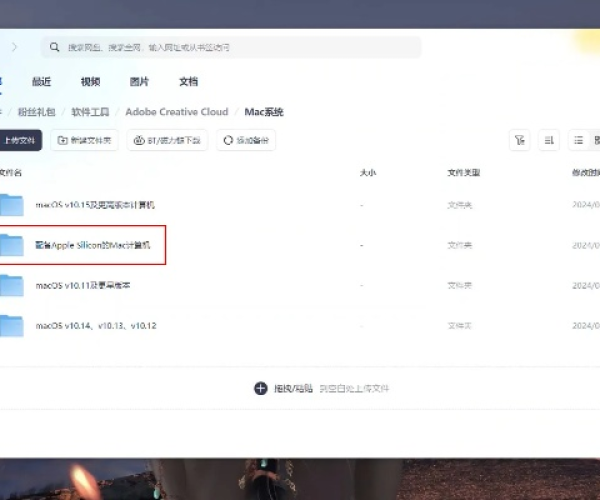Click the forward navigation arrow
The height and width of the screenshot is (500, 600).
tap(14, 47)
